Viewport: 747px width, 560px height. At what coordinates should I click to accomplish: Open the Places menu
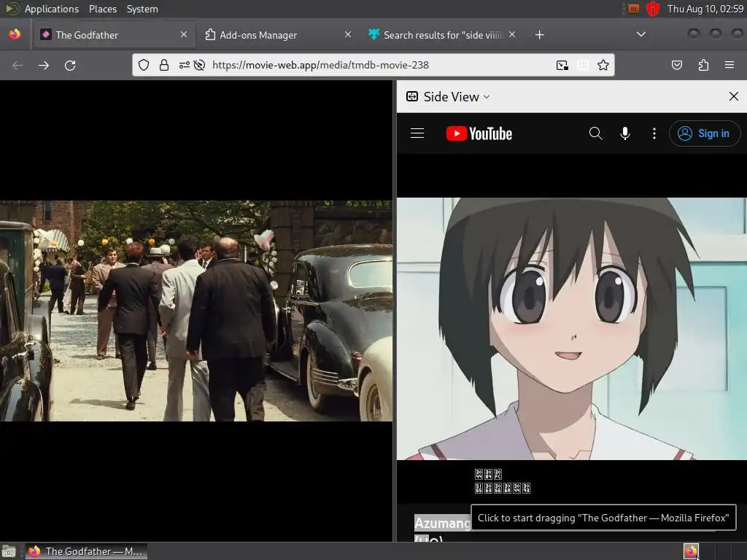[x=102, y=9]
